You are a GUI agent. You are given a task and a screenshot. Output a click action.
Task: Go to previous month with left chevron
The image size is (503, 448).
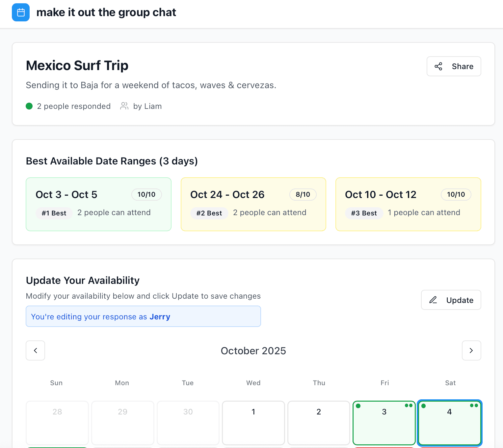[x=36, y=351]
